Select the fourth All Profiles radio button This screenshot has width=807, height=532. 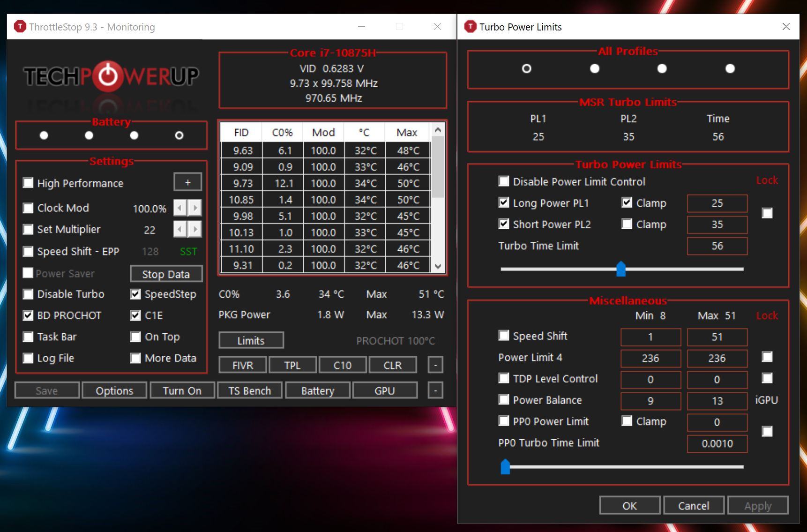tap(730, 68)
